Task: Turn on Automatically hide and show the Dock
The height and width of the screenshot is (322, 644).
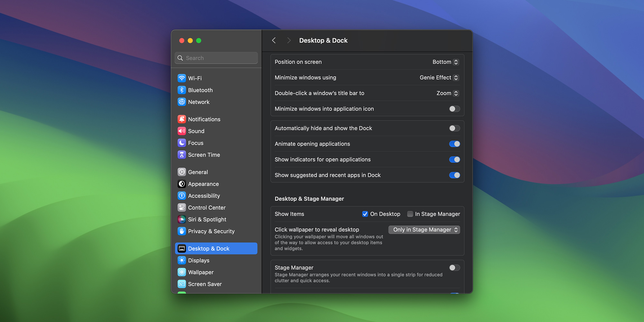Action: pos(454,128)
